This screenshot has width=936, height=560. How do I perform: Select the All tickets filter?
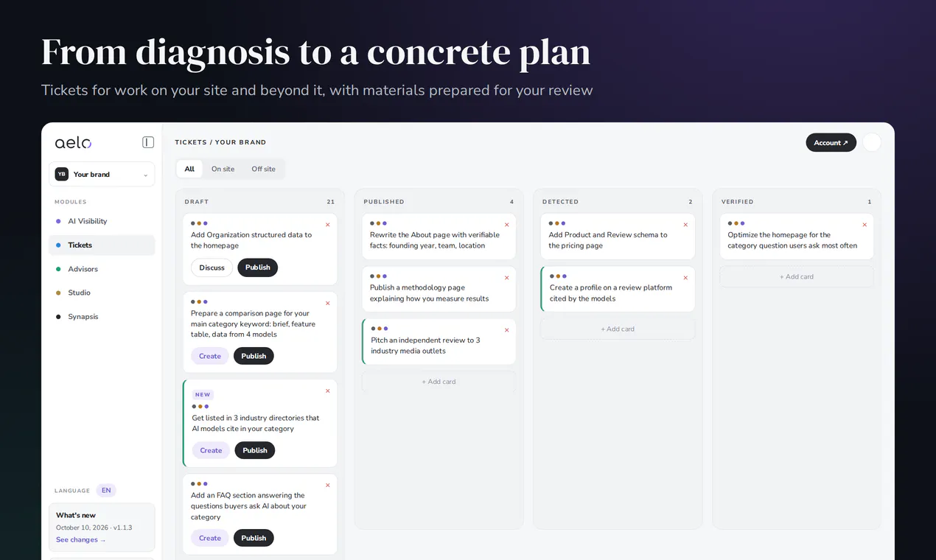point(189,169)
